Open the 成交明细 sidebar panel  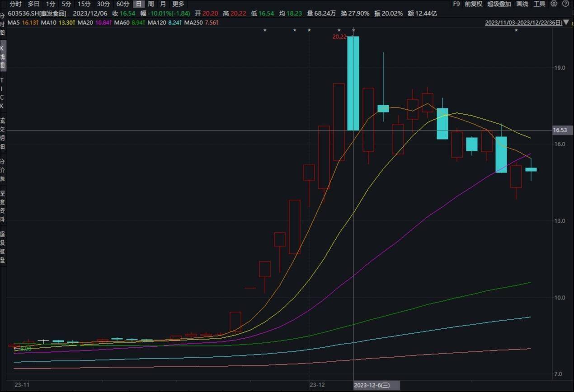(x=2, y=134)
